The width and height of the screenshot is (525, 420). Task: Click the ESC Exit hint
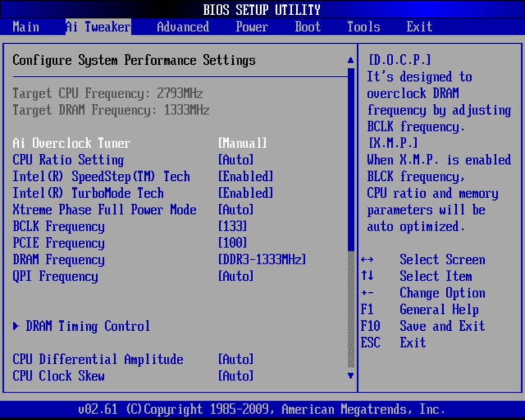coord(393,342)
